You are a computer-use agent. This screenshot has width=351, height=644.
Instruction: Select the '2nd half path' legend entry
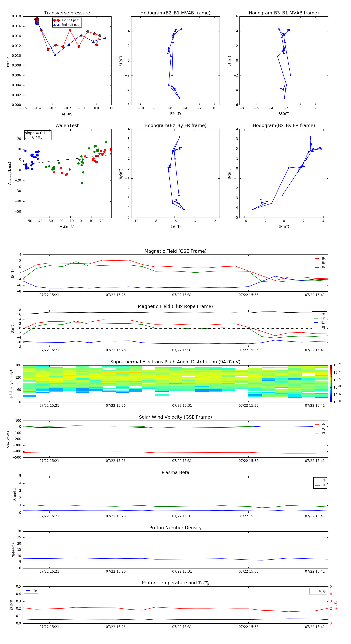click(67, 25)
